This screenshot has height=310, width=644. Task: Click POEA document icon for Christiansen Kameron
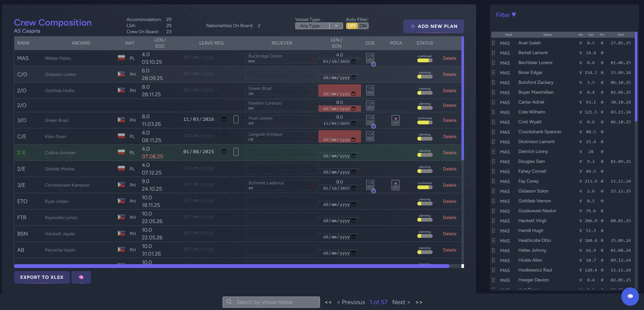[395, 185]
